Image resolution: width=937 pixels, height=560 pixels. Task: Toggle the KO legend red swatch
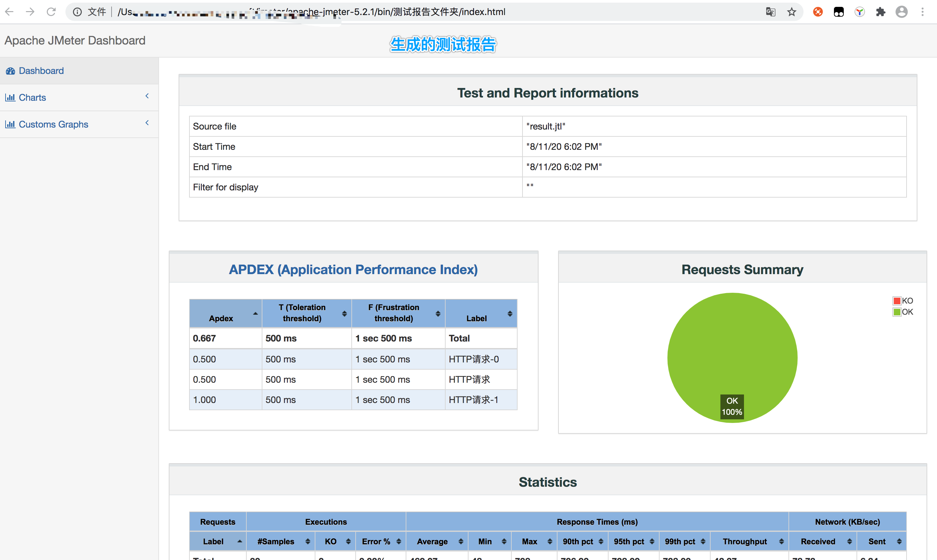click(x=897, y=301)
